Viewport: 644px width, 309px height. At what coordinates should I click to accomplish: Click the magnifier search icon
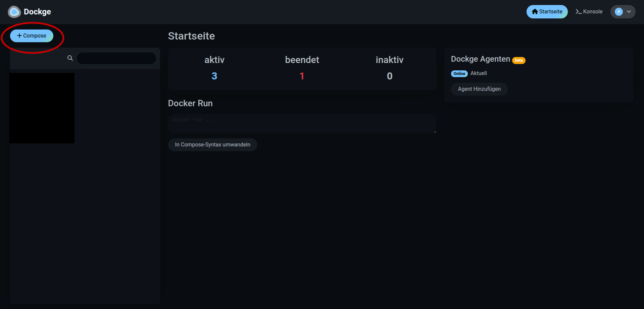pyautogui.click(x=70, y=58)
